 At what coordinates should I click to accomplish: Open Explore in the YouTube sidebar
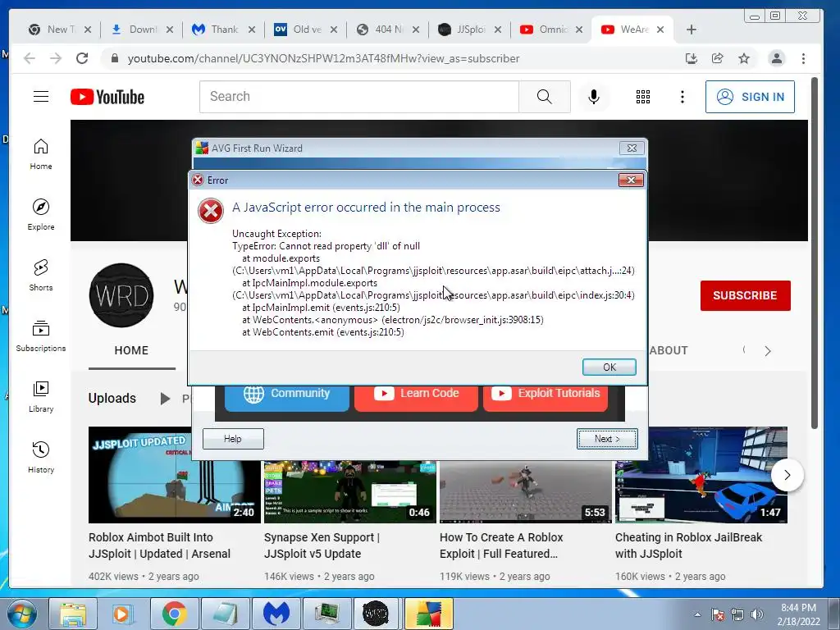click(41, 214)
